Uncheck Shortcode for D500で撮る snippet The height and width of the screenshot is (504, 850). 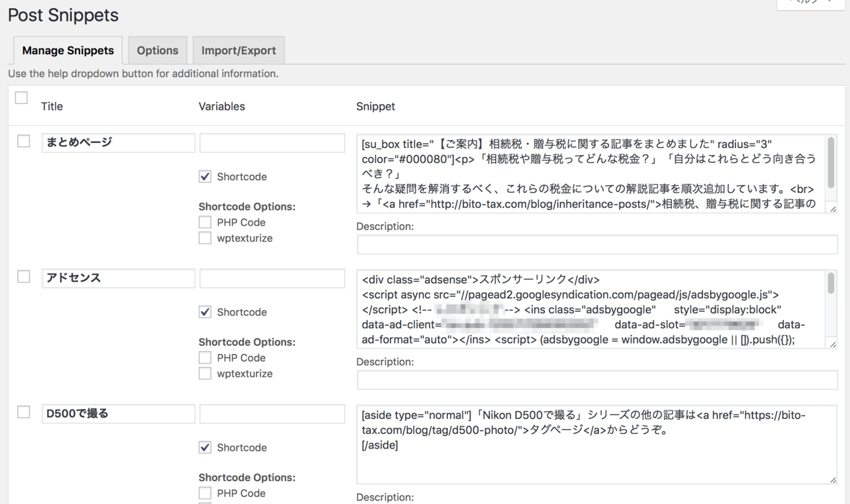[205, 447]
